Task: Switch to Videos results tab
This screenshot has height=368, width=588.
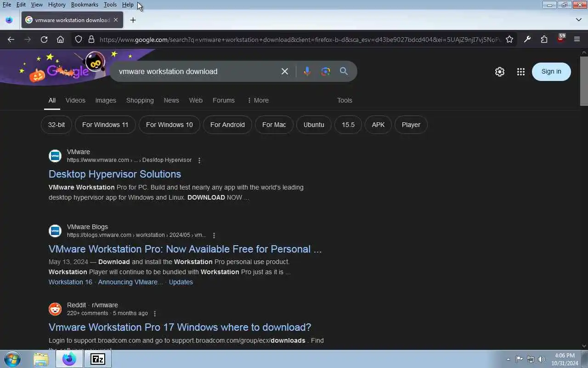Action: coord(75,100)
